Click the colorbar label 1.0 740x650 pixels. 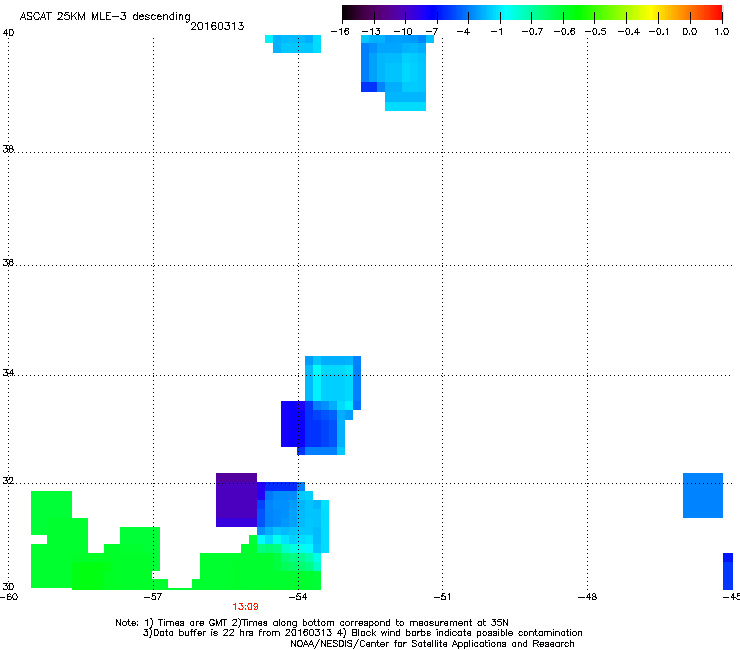(722, 32)
